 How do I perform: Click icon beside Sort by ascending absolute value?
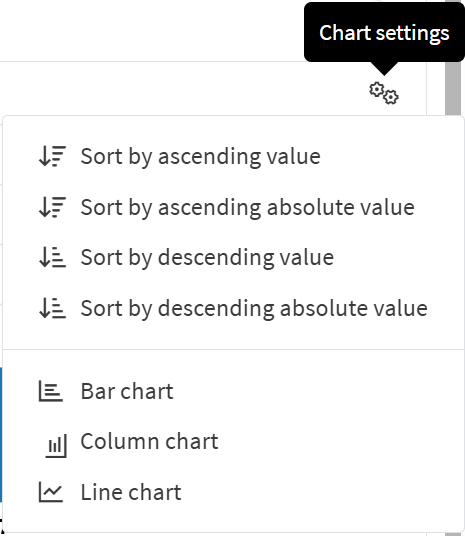pos(52,207)
